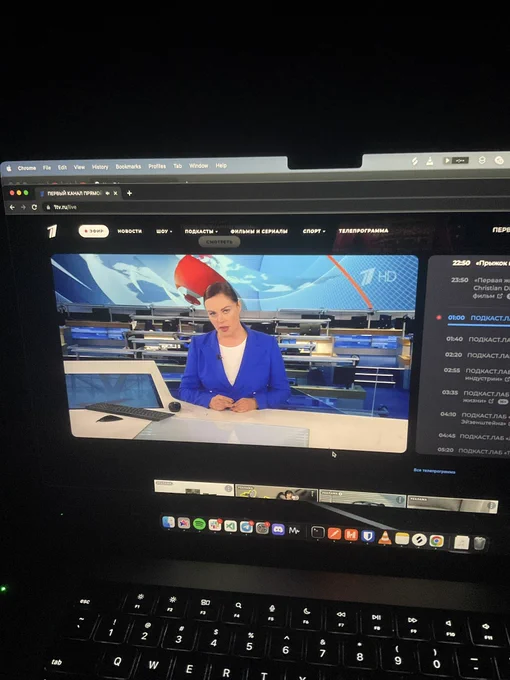
Task: Select the 22:50 schedule entry
Action: 481,263
